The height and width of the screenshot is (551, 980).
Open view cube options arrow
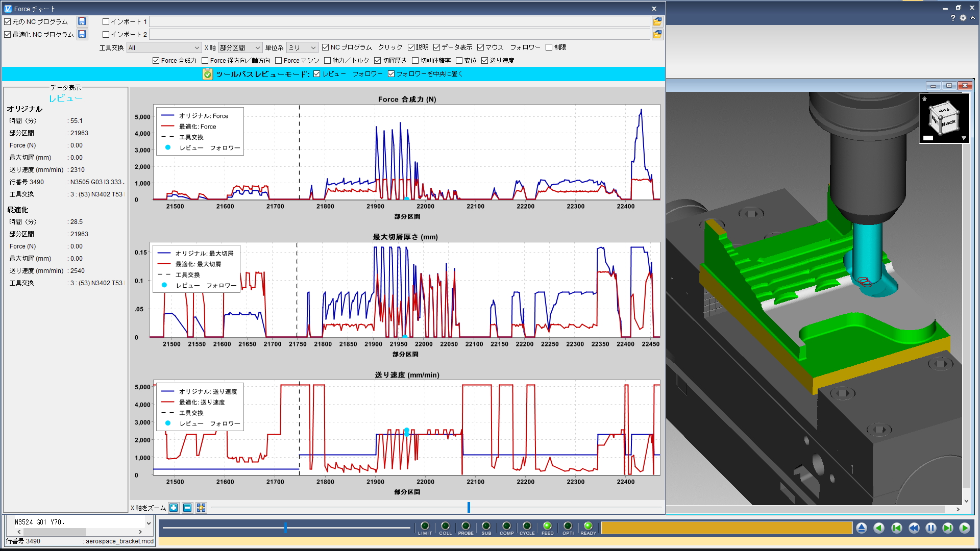point(964,138)
